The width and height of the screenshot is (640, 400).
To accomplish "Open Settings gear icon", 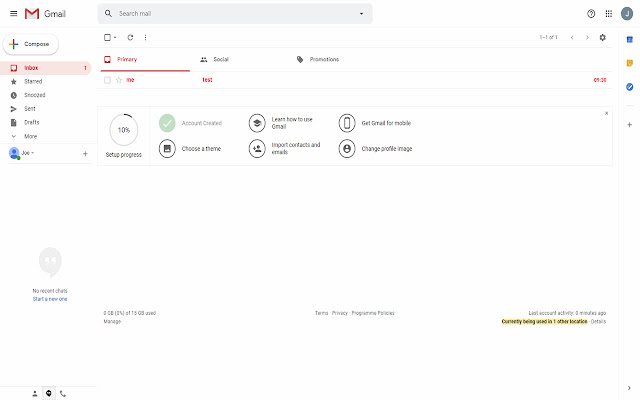I will coord(602,37).
